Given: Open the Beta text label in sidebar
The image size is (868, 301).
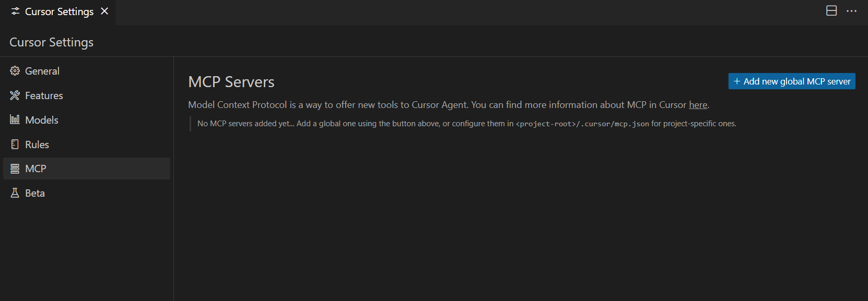Looking at the screenshot, I should click(35, 193).
